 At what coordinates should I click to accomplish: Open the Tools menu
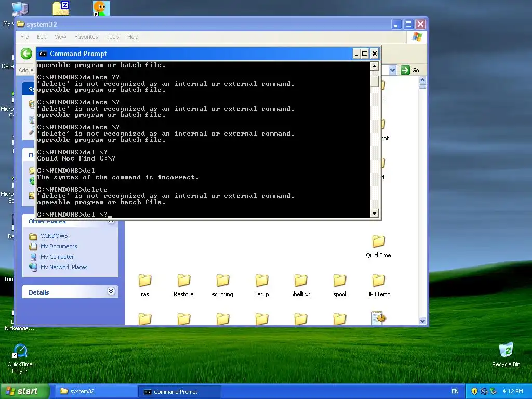coord(112,37)
